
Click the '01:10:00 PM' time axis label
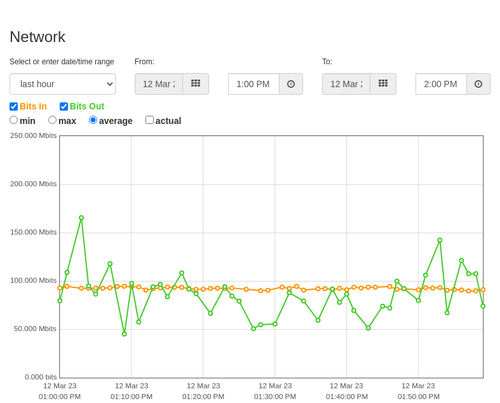(131, 397)
